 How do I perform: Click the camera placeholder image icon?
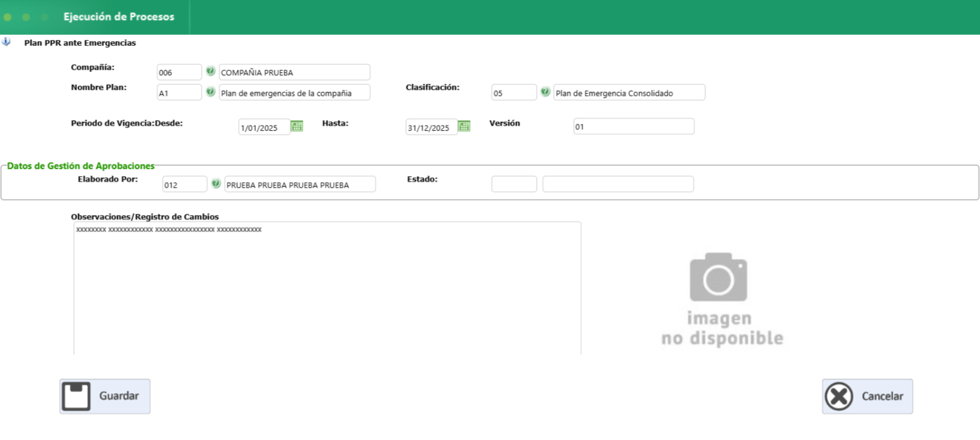pyautogui.click(x=718, y=277)
